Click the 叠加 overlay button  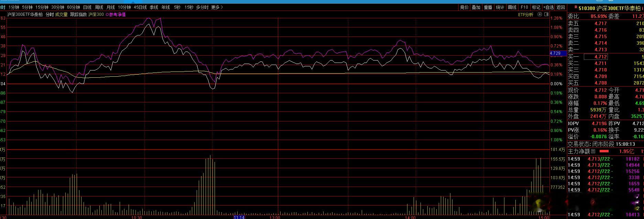click(x=476, y=7)
